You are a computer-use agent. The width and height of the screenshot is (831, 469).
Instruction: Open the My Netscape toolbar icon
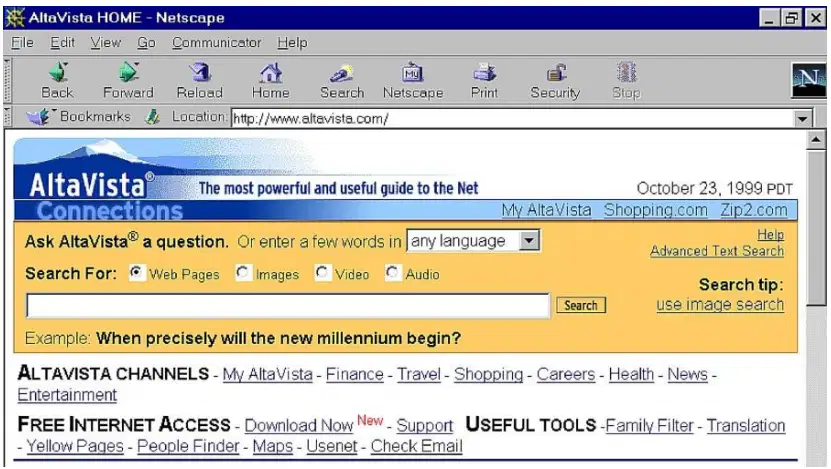pyautogui.click(x=413, y=73)
